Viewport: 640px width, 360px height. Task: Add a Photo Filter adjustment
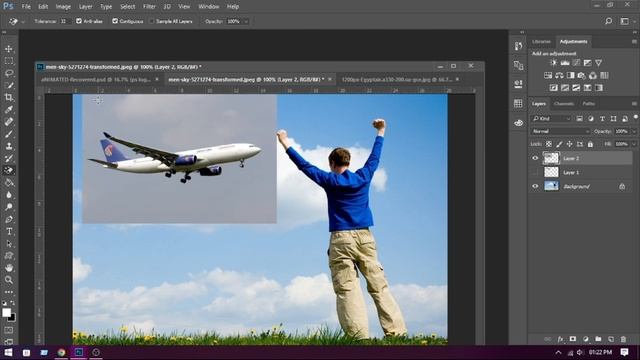[x=582, y=76]
